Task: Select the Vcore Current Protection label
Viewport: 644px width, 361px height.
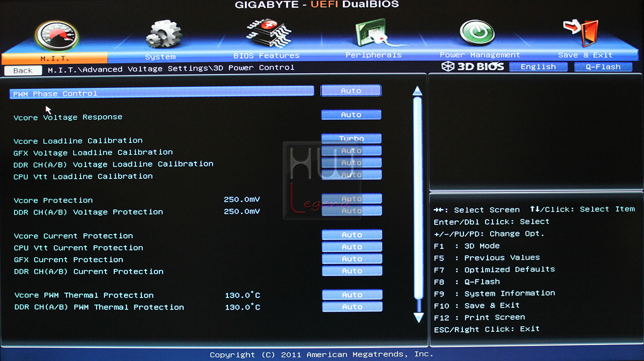Action: tap(73, 236)
